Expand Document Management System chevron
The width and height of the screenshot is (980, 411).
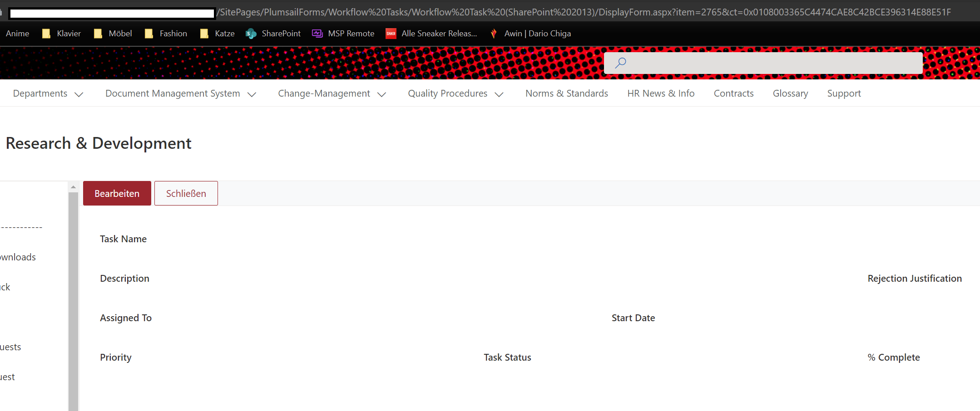coord(252,94)
